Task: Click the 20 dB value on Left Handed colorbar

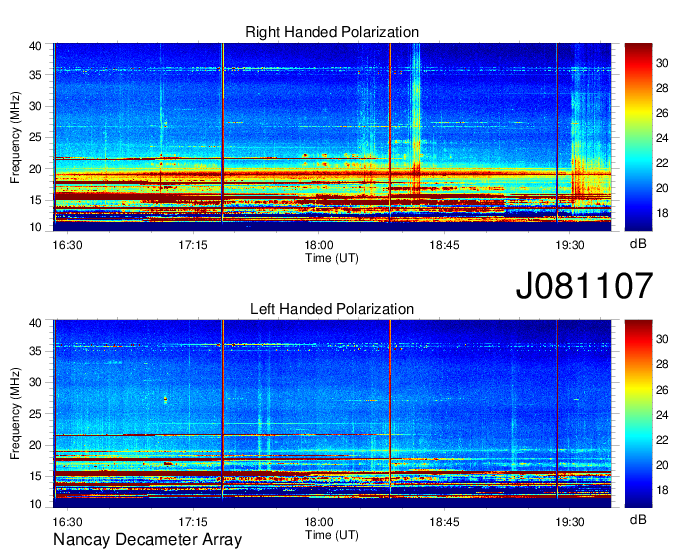Action: [x=662, y=465]
